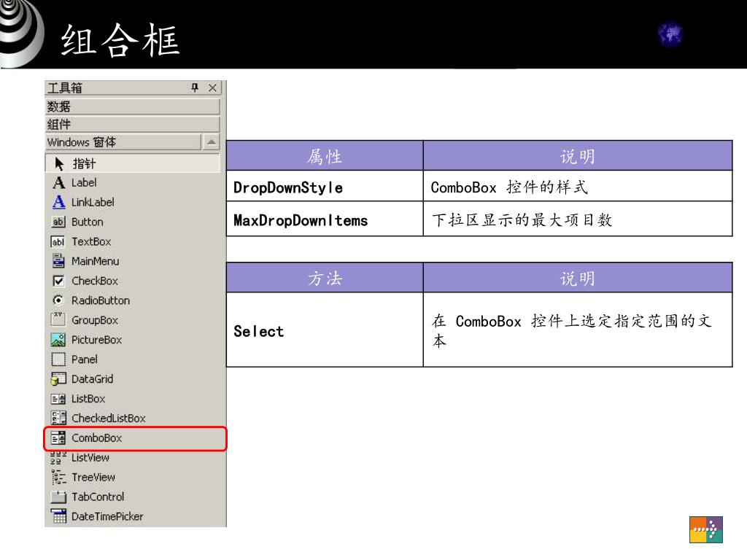The height and width of the screenshot is (560, 747).
Task: Click the MaxDropDownItems property cell
Action: click(325, 219)
